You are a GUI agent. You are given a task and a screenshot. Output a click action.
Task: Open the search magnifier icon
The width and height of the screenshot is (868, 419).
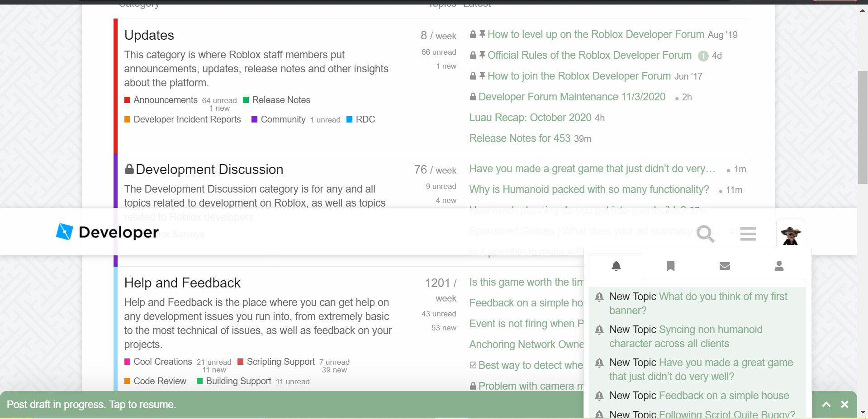pyautogui.click(x=705, y=234)
